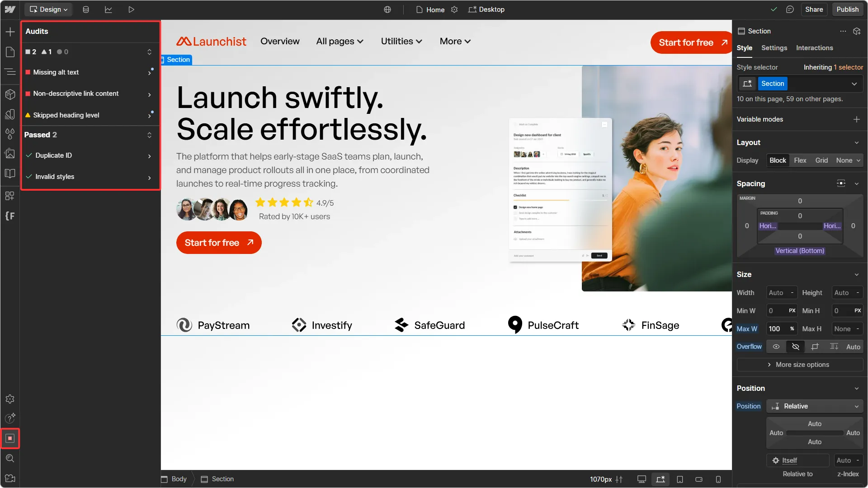Switch to the Settings tab
868x488 pixels.
click(774, 48)
